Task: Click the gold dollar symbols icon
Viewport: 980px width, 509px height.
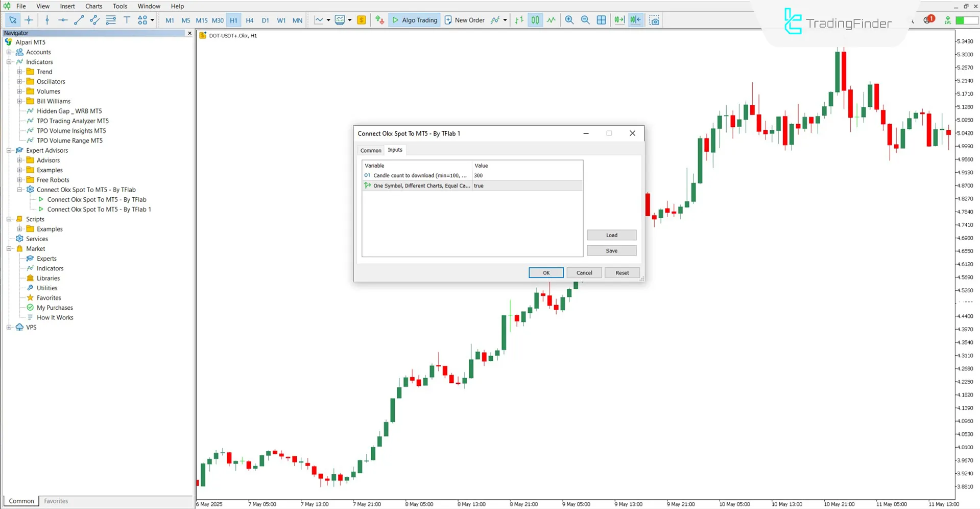Action: (362, 20)
